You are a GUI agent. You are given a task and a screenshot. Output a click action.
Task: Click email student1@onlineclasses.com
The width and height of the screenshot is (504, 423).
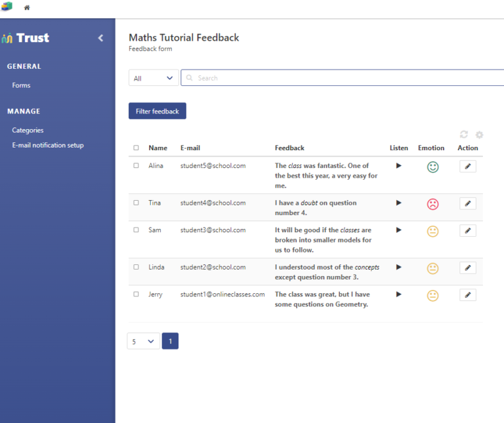pos(222,294)
